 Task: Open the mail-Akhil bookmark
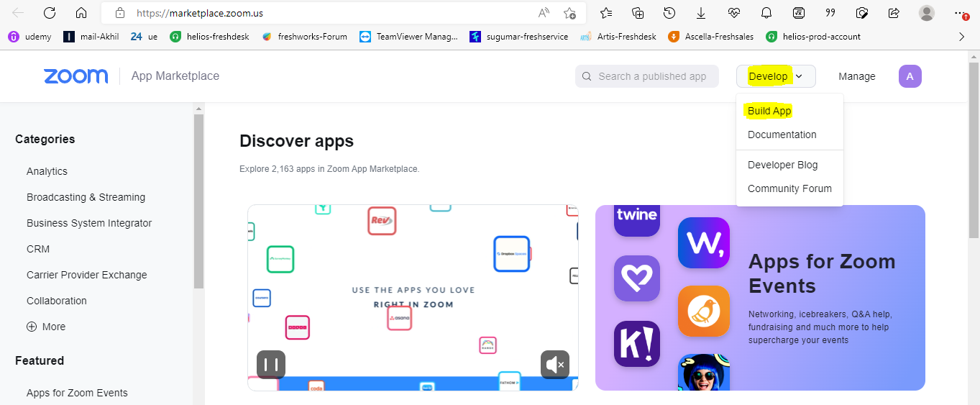[x=91, y=37]
